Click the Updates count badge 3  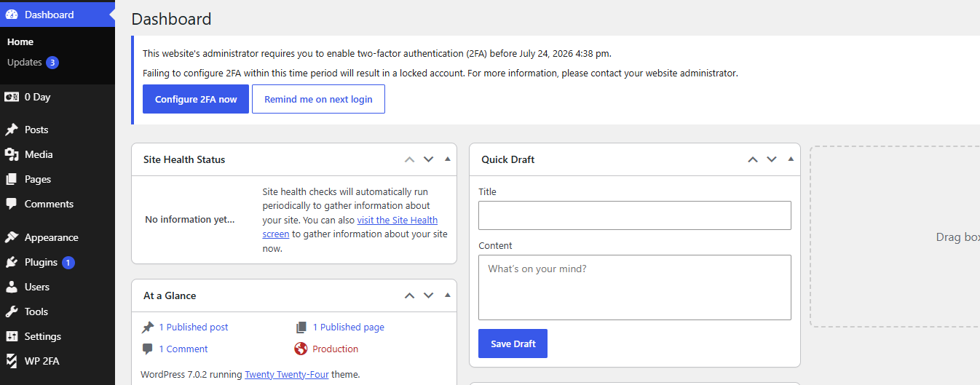(52, 63)
